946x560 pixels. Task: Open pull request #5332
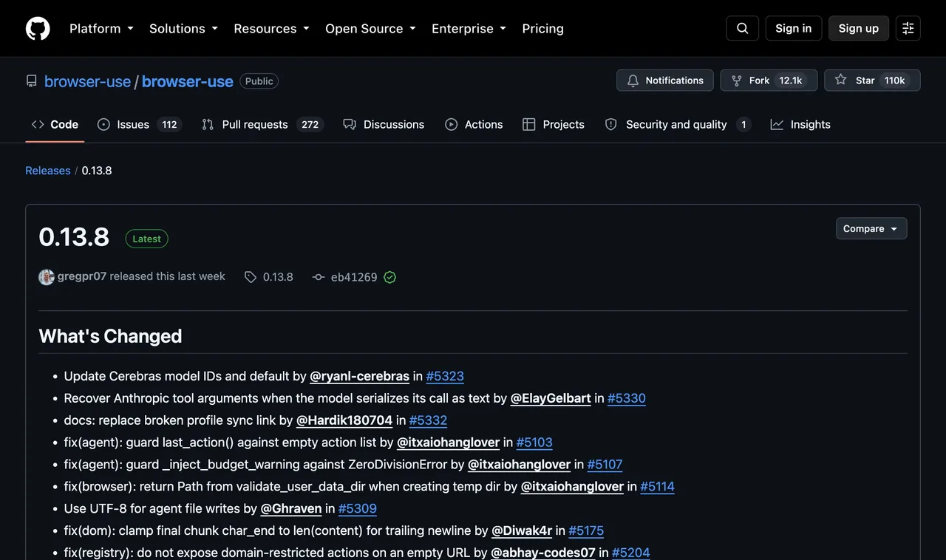coord(428,420)
